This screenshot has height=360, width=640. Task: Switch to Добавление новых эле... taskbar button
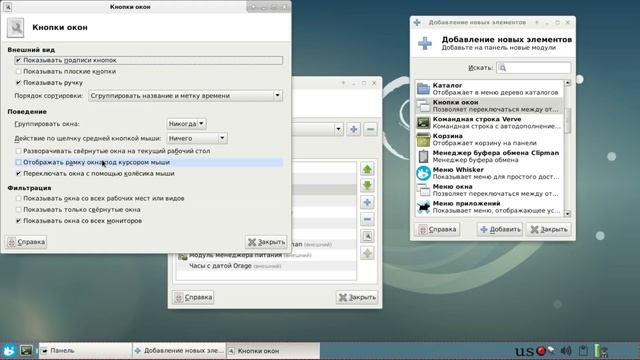(x=179, y=351)
